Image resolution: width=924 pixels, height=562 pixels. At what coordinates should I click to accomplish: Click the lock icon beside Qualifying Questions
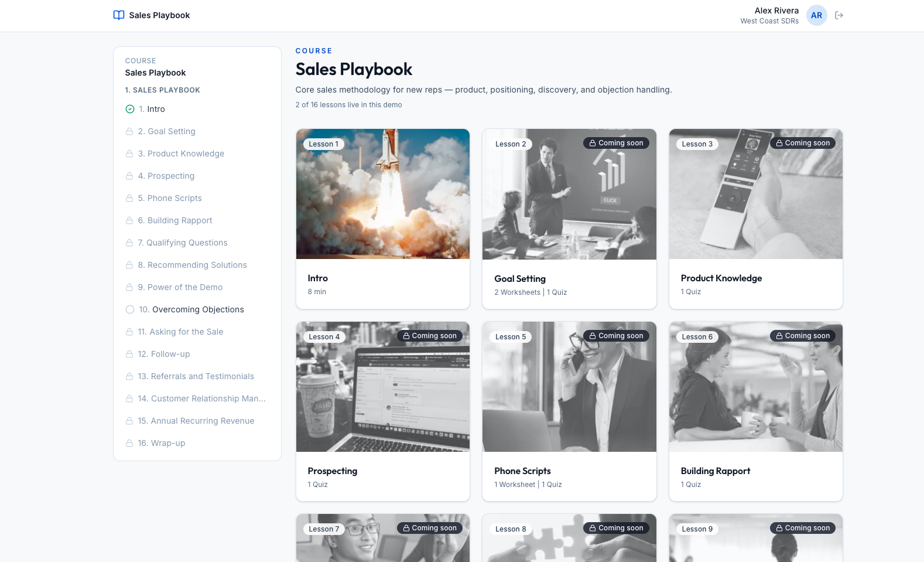129,243
